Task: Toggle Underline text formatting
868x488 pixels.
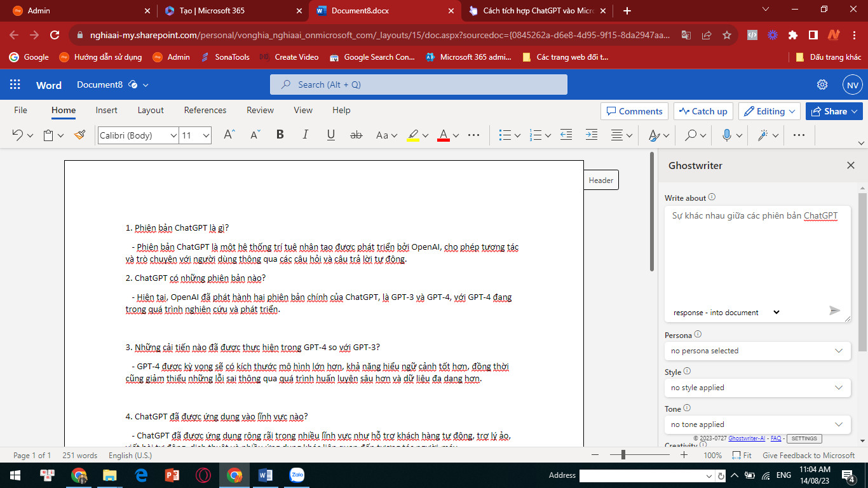Action: tap(330, 135)
